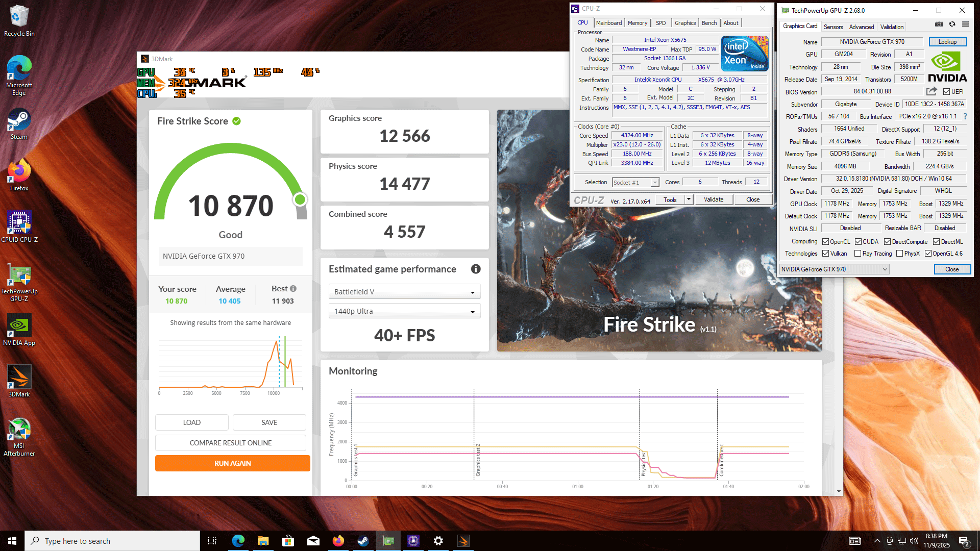The image size is (980, 551).
Task: Click info icon beside Best score
Action: (x=293, y=289)
